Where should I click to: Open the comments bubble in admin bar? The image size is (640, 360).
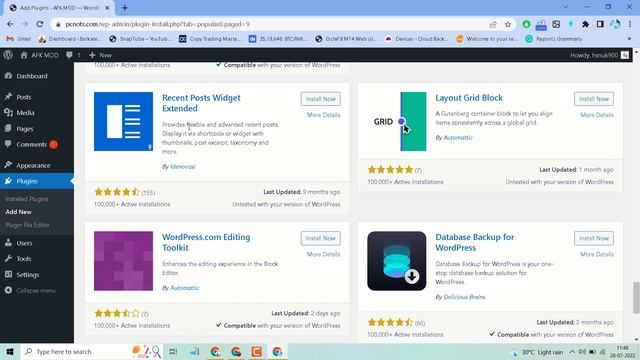73,55
